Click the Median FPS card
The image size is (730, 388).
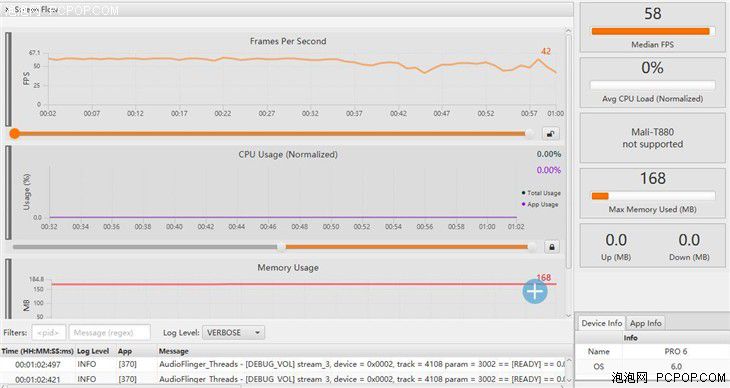(x=652, y=27)
